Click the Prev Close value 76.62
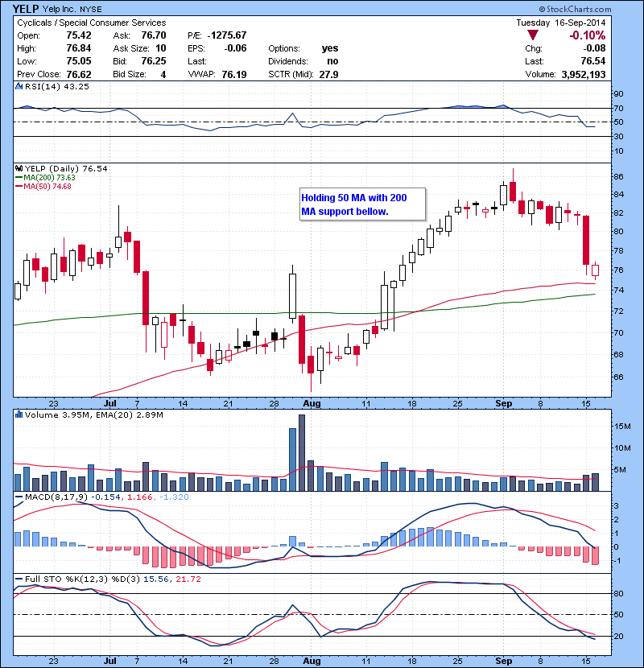The width and height of the screenshot is (644, 668). click(x=79, y=75)
